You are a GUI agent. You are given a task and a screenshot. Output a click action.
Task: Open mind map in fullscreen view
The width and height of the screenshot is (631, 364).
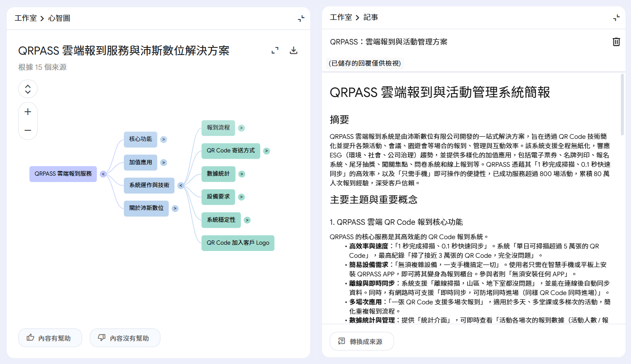point(275,50)
